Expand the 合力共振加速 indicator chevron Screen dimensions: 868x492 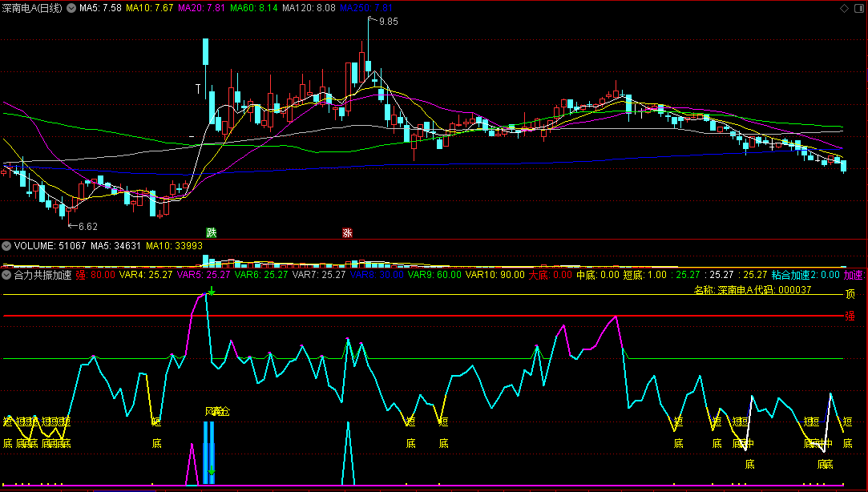6,275
